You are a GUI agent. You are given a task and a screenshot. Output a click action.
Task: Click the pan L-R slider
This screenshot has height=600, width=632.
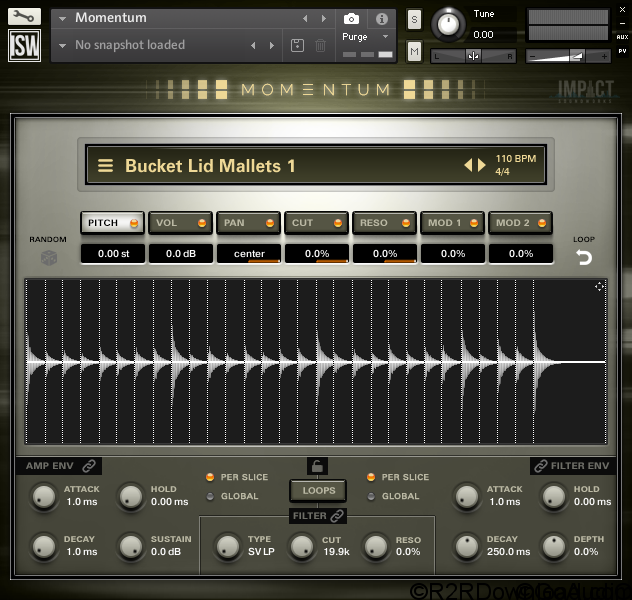click(x=473, y=56)
